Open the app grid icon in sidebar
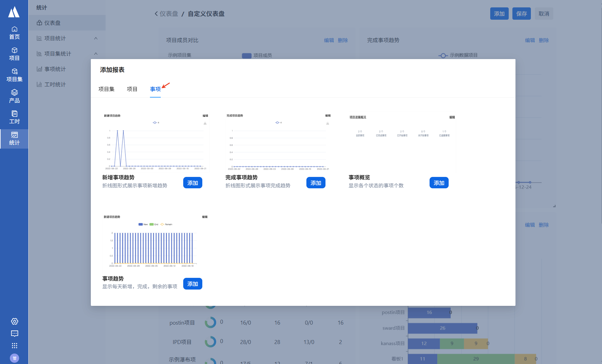The height and width of the screenshot is (364, 602). click(x=14, y=346)
